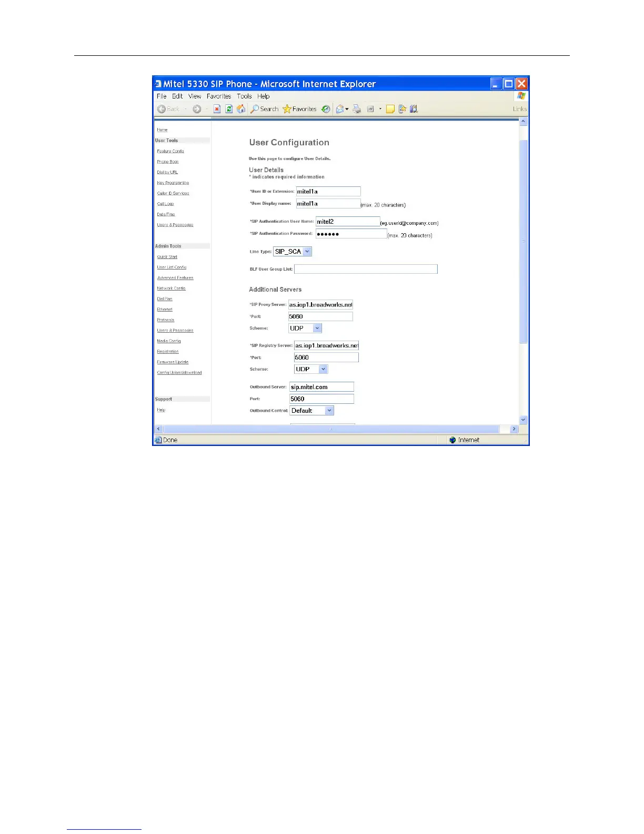
Task: Click the IE page icon in title bar
Action: (x=158, y=84)
